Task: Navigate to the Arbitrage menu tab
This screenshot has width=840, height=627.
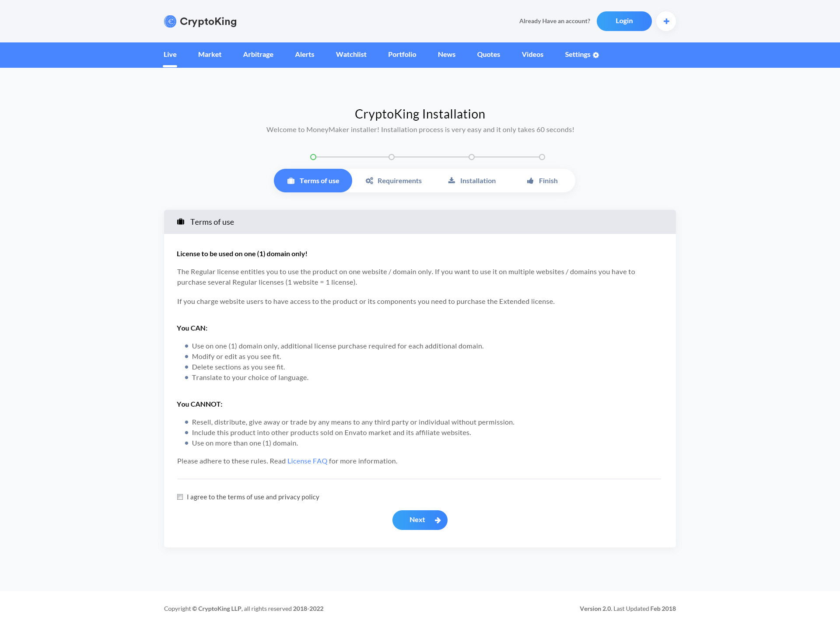Action: [258, 55]
